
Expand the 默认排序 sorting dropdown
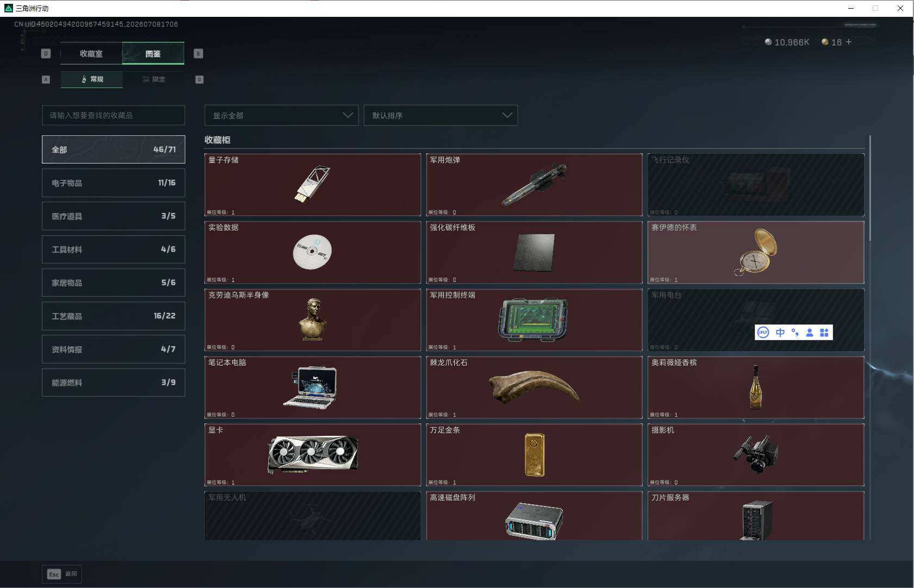point(441,115)
